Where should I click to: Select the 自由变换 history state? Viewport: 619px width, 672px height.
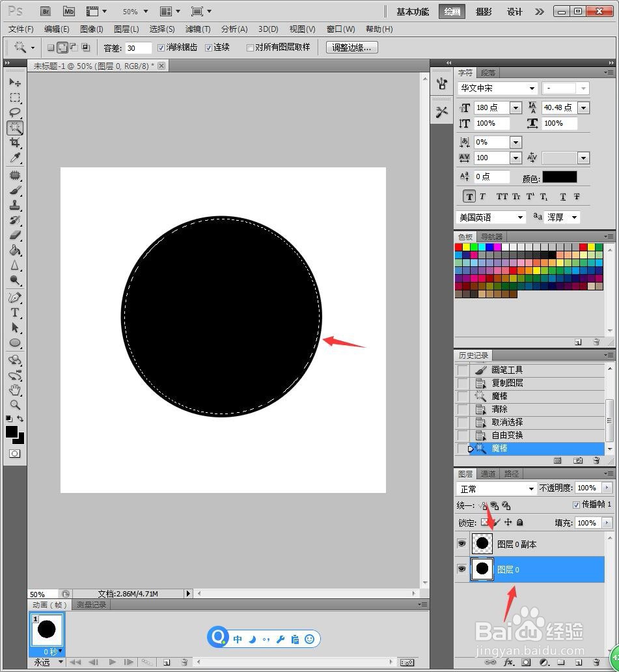tap(537, 436)
